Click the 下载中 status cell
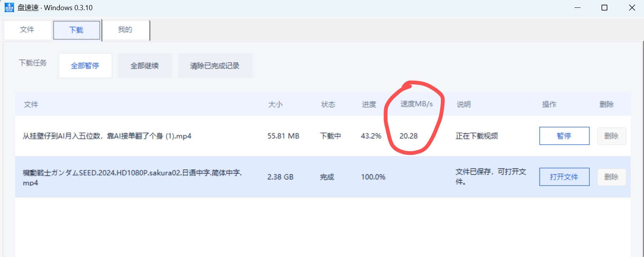The image size is (644, 257). [331, 136]
